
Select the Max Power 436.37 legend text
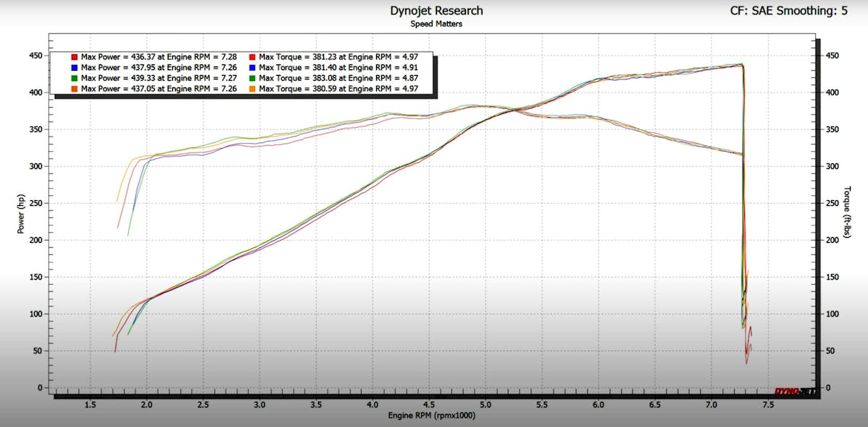[161, 56]
